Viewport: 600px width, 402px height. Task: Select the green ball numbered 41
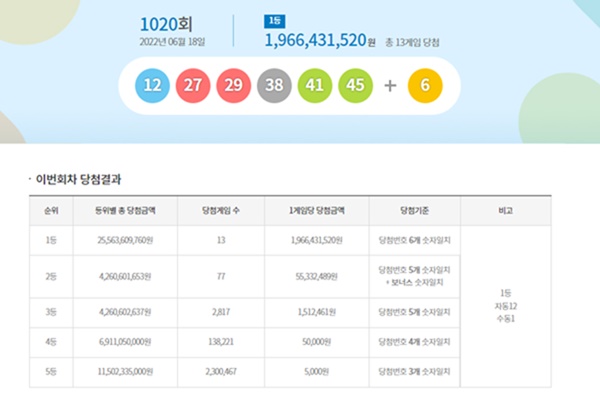pos(315,86)
